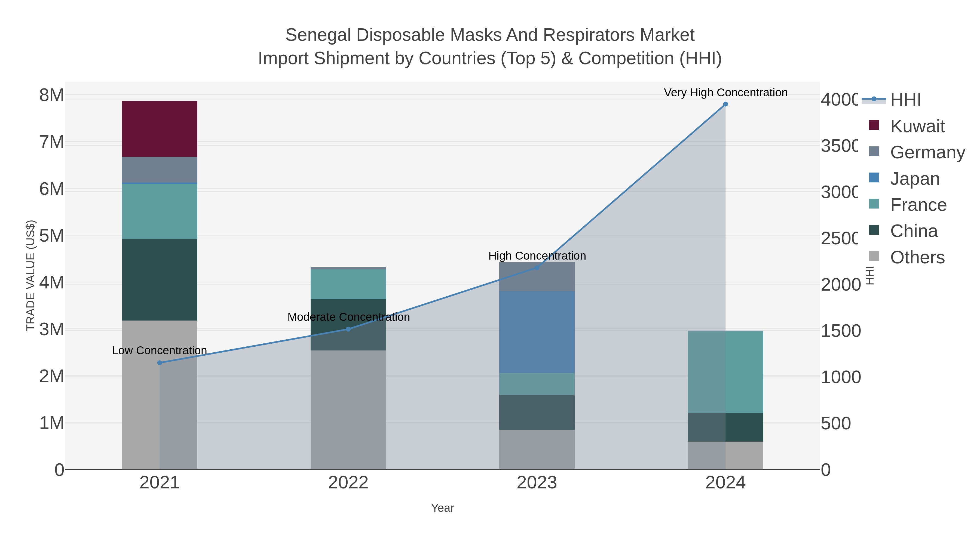Image resolution: width=980 pixels, height=551 pixels.
Task: Click the 2024 x-axis label
Action: [x=725, y=483]
